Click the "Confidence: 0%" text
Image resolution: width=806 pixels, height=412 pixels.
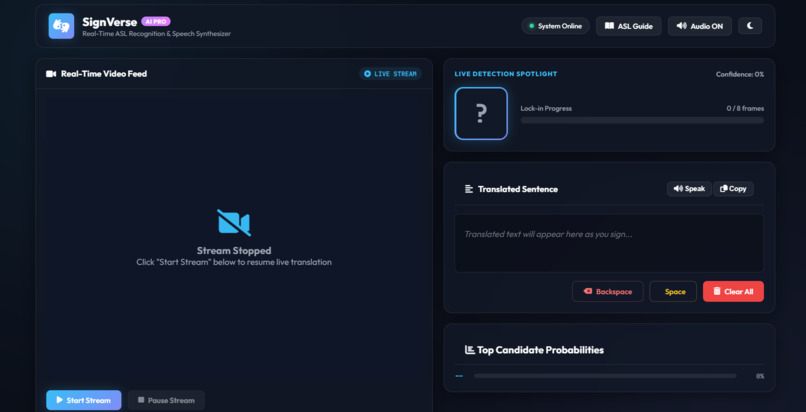(740, 74)
